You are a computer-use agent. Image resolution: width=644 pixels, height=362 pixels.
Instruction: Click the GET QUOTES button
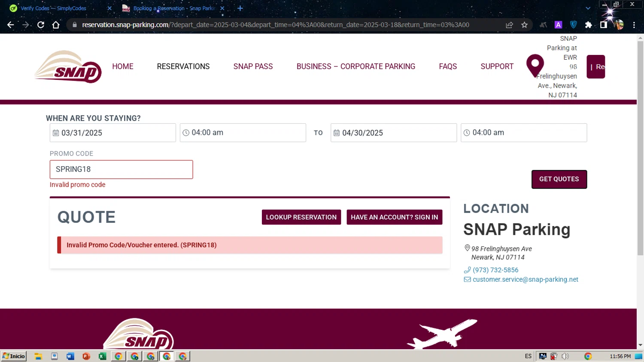[x=559, y=179]
